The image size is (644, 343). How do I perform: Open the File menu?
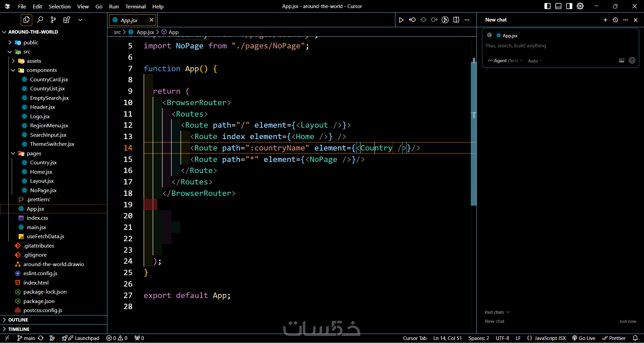click(22, 6)
